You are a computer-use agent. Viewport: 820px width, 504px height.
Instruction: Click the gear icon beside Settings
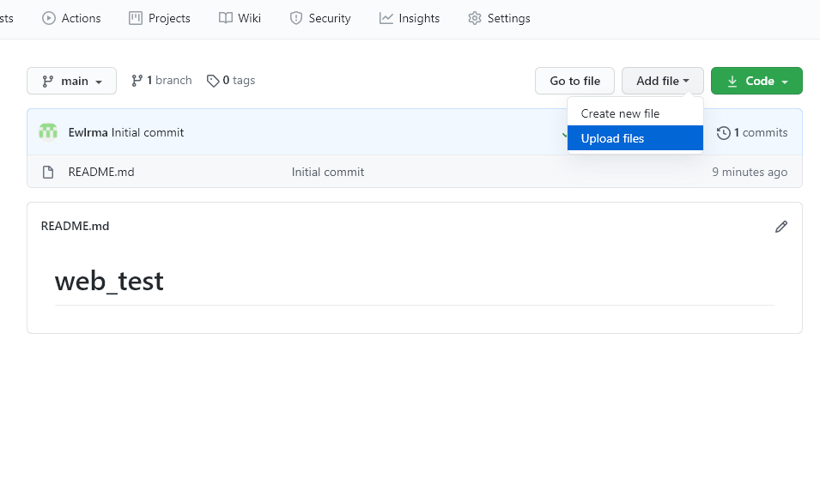click(x=475, y=18)
